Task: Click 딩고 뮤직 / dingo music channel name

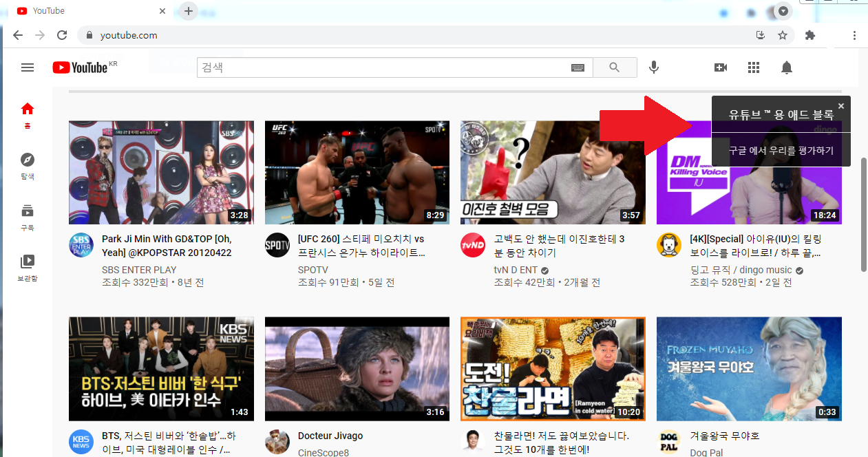Action: tap(741, 270)
